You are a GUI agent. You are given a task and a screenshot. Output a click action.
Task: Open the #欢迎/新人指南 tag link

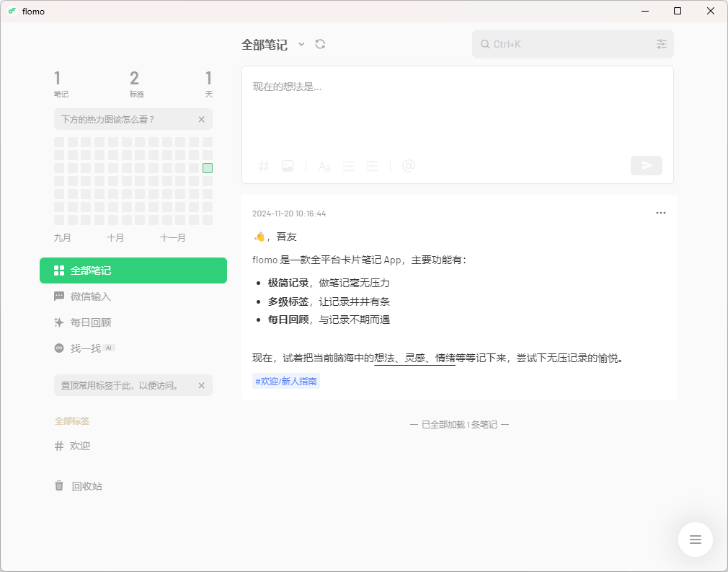click(x=286, y=381)
